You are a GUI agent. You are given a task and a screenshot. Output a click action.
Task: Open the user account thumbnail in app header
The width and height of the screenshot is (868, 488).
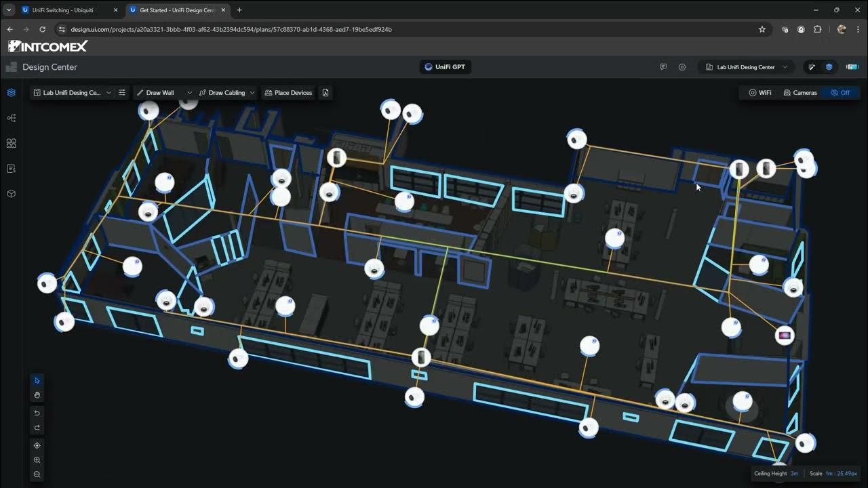point(852,67)
